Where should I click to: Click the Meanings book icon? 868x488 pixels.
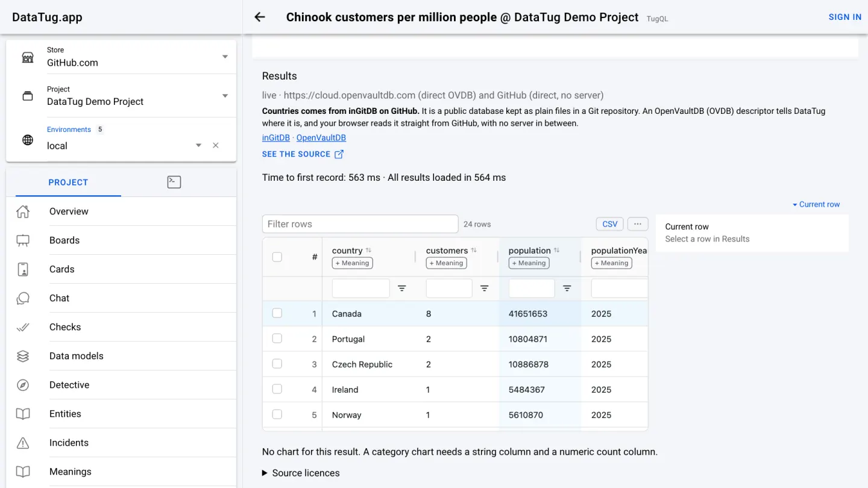click(23, 472)
